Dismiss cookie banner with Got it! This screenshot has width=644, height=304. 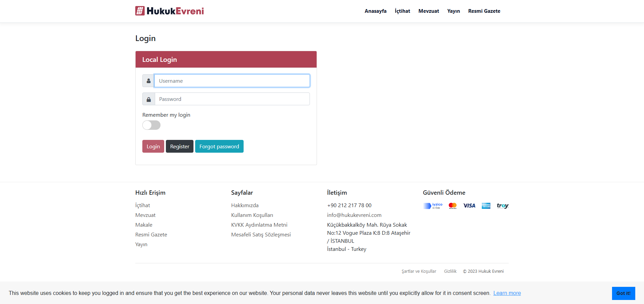[x=623, y=293]
